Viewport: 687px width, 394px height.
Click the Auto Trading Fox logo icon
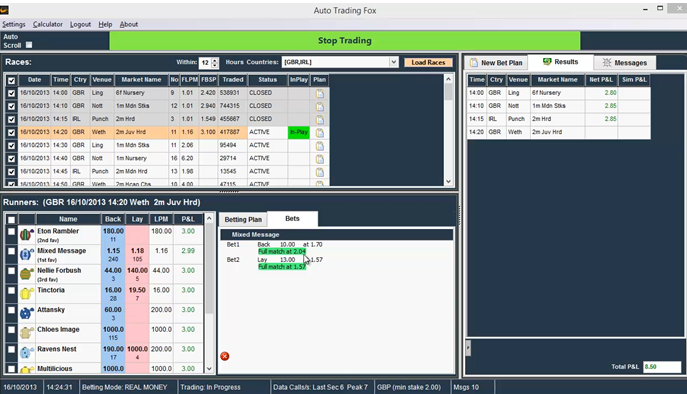[x=4, y=9]
